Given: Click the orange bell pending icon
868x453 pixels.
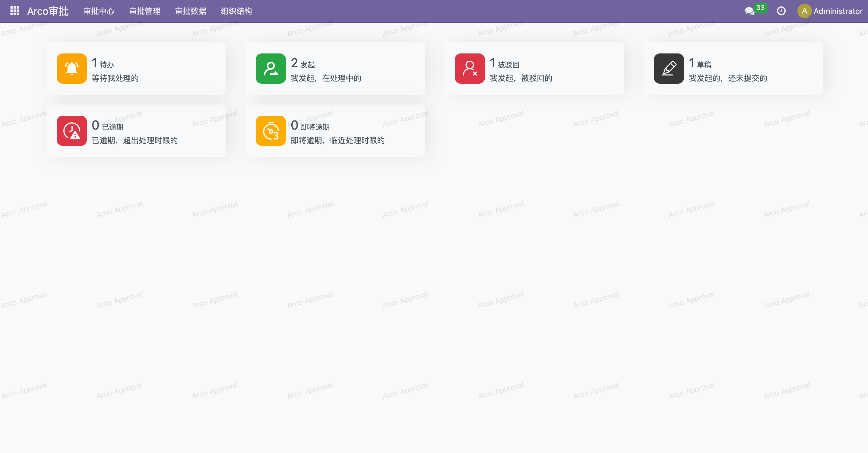Looking at the screenshot, I should (71, 69).
